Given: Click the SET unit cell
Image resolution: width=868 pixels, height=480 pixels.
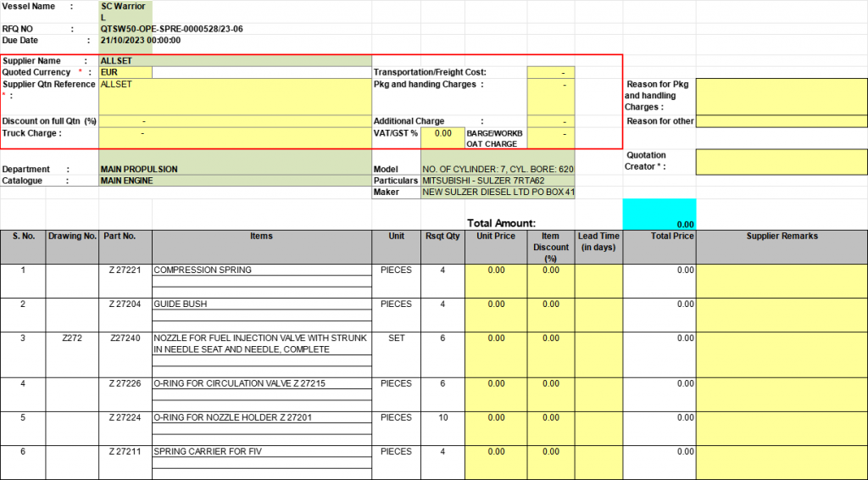Looking at the screenshot, I should [x=397, y=355].
